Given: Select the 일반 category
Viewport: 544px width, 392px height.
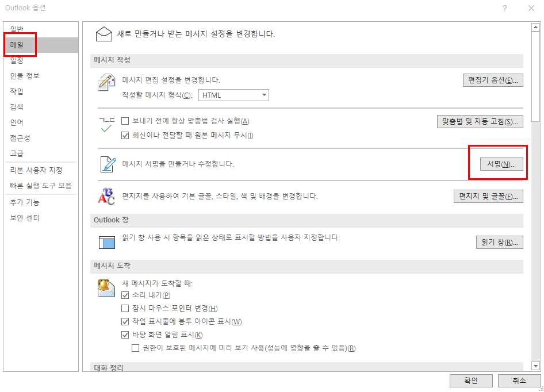Looking at the screenshot, I should [41, 29].
